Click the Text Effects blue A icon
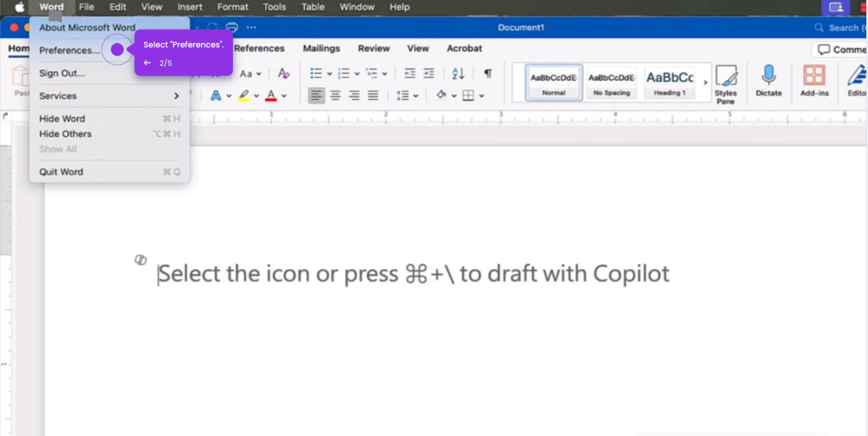868x436 pixels. pos(216,96)
